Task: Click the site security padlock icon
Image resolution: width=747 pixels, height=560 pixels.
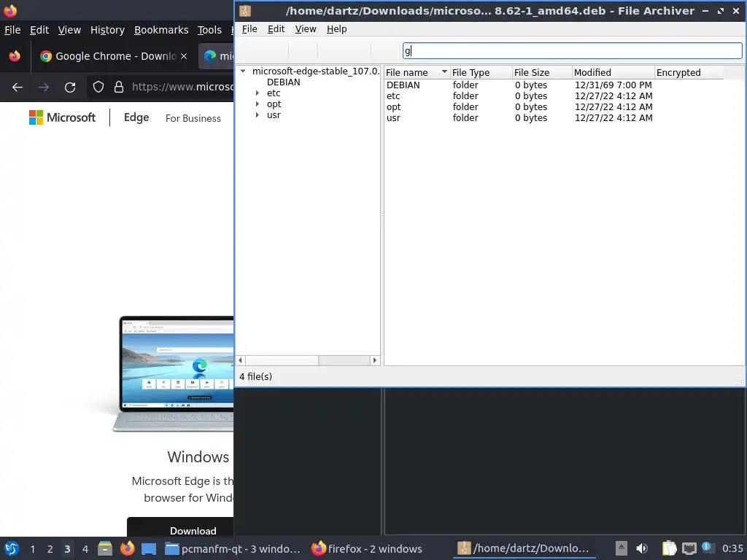Action: tap(119, 87)
